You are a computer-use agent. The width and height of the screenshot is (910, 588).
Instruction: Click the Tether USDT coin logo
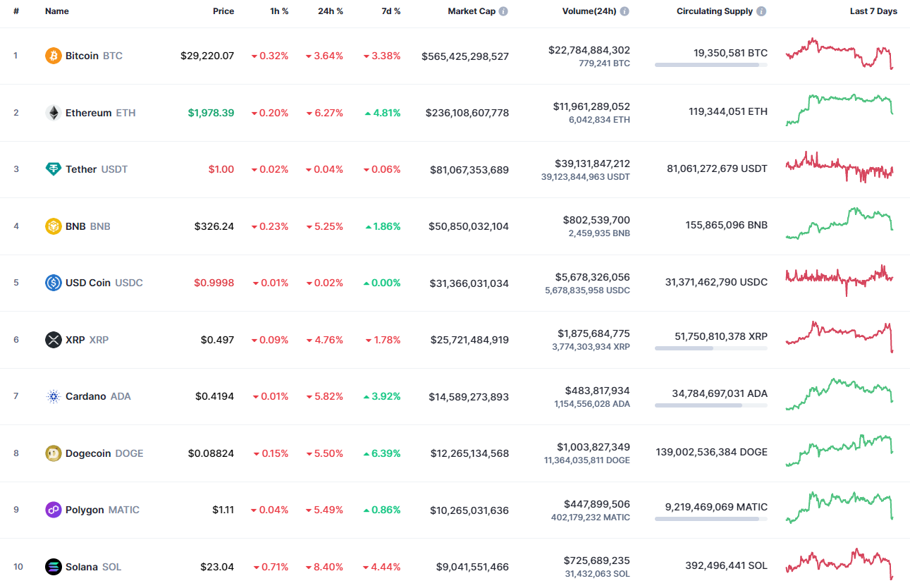(53, 169)
